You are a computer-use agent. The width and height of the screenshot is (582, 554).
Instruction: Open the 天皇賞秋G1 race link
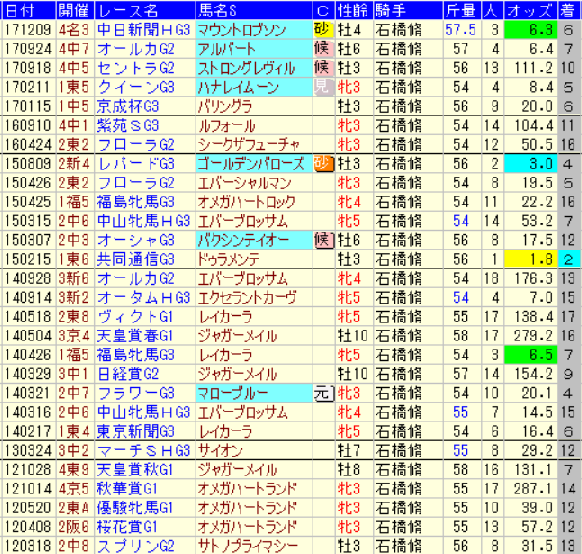[135, 470]
